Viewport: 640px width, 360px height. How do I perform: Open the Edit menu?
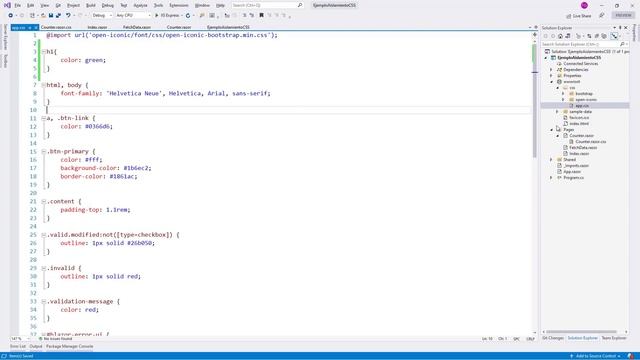pyautogui.click(x=31, y=5)
